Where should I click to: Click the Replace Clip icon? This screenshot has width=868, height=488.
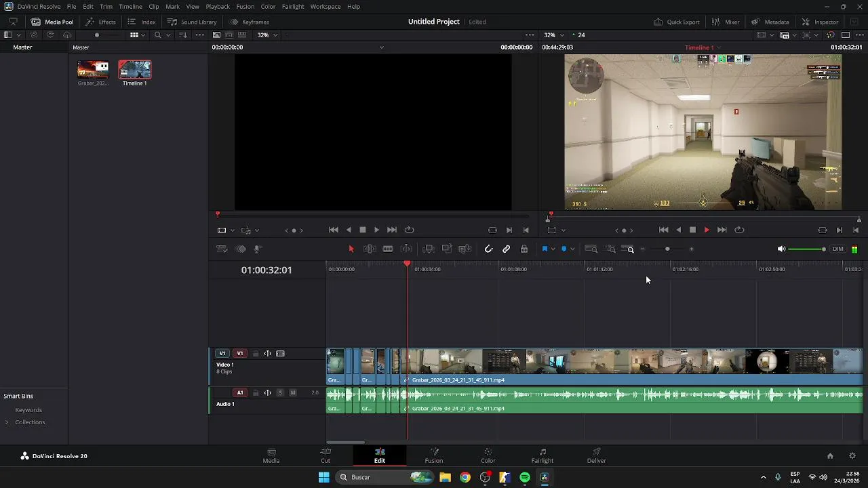tap(465, 249)
